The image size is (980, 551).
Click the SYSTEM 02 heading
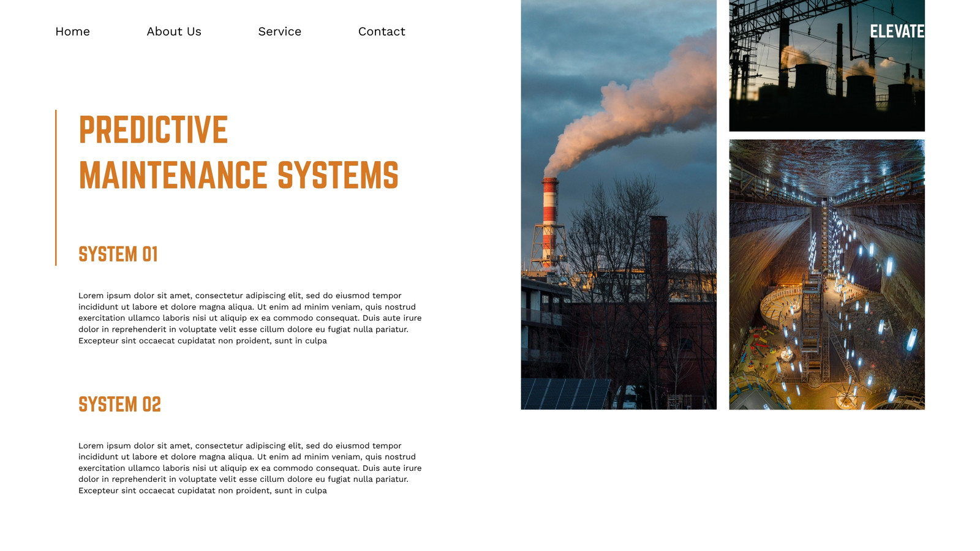[119, 404]
